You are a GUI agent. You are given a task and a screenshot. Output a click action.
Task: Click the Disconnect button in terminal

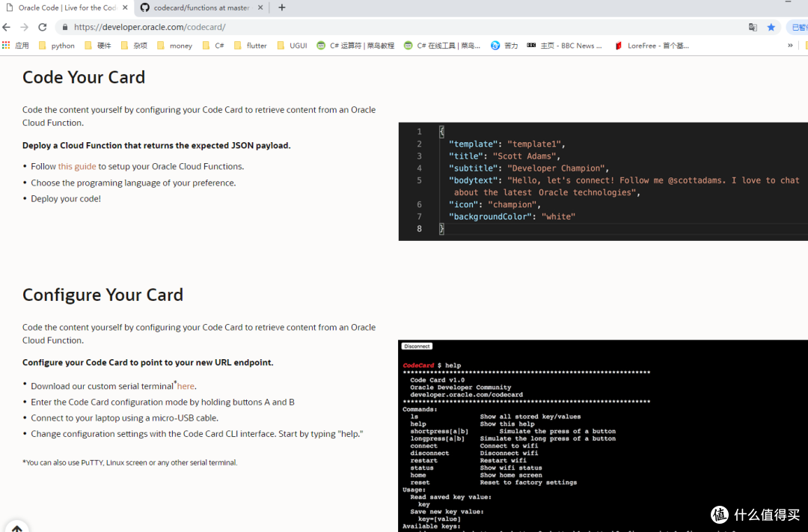click(417, 346)
